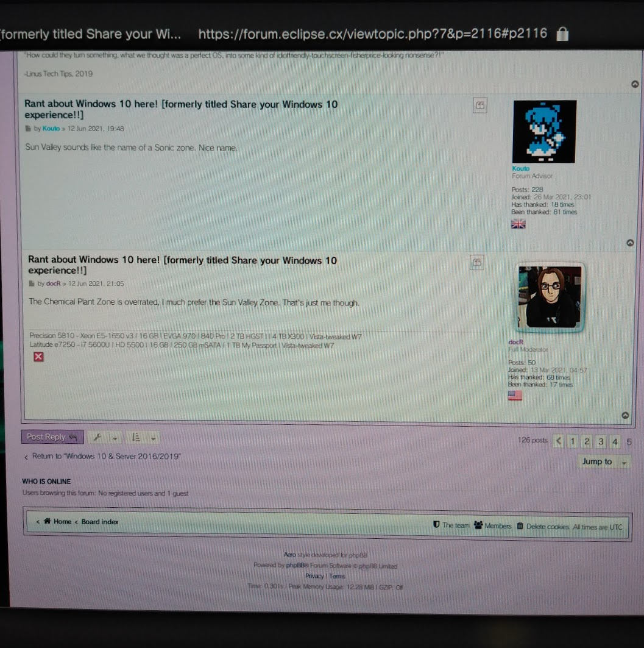Go to previous page arrow in pagination

coord(559,441)
